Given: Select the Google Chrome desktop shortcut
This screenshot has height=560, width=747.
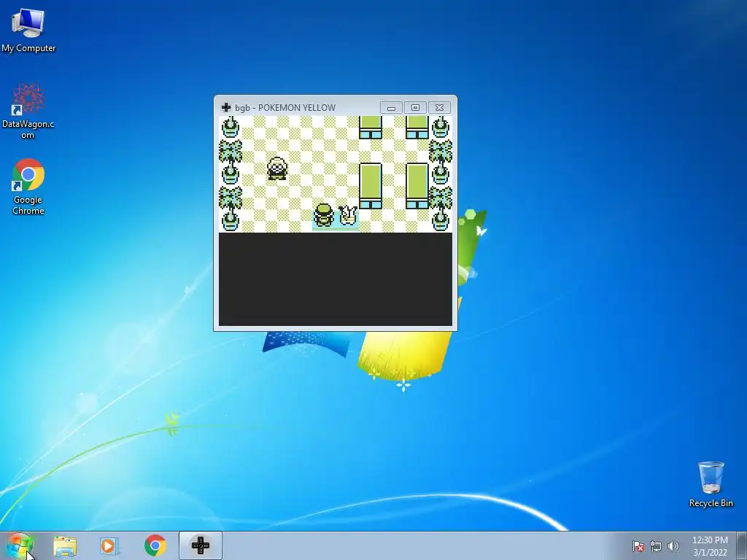Looking at the screenshot, I should 28,187.
